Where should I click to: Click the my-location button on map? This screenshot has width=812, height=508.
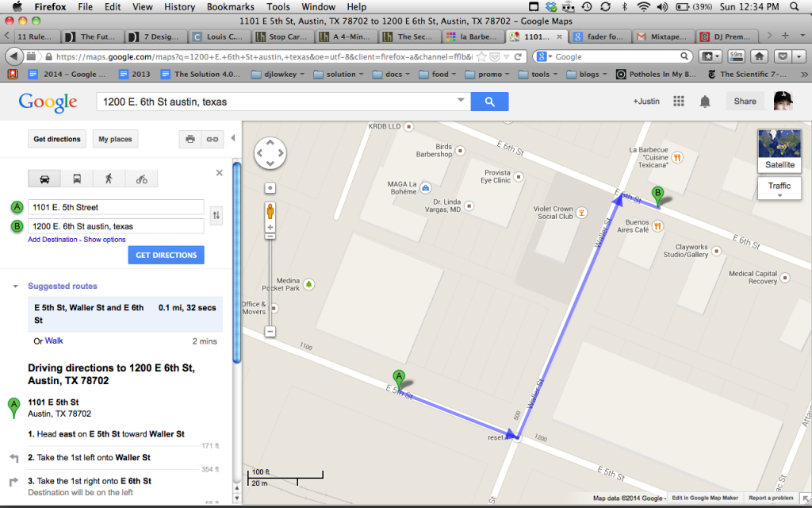click(x=270, y=187)
